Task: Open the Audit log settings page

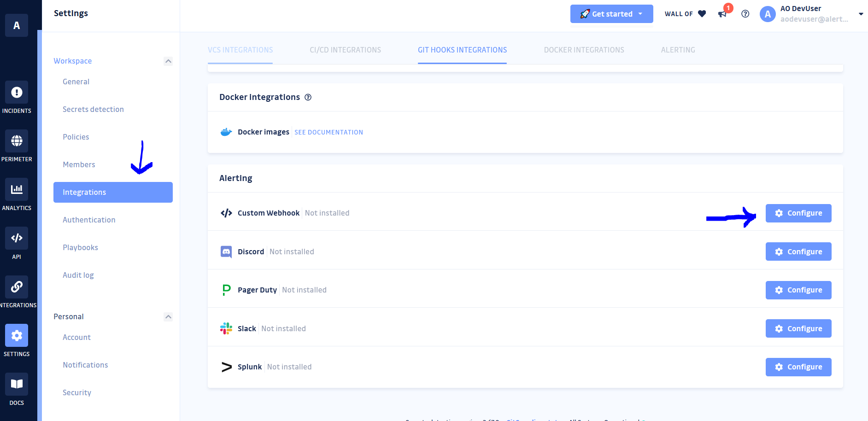Action: 78,275
